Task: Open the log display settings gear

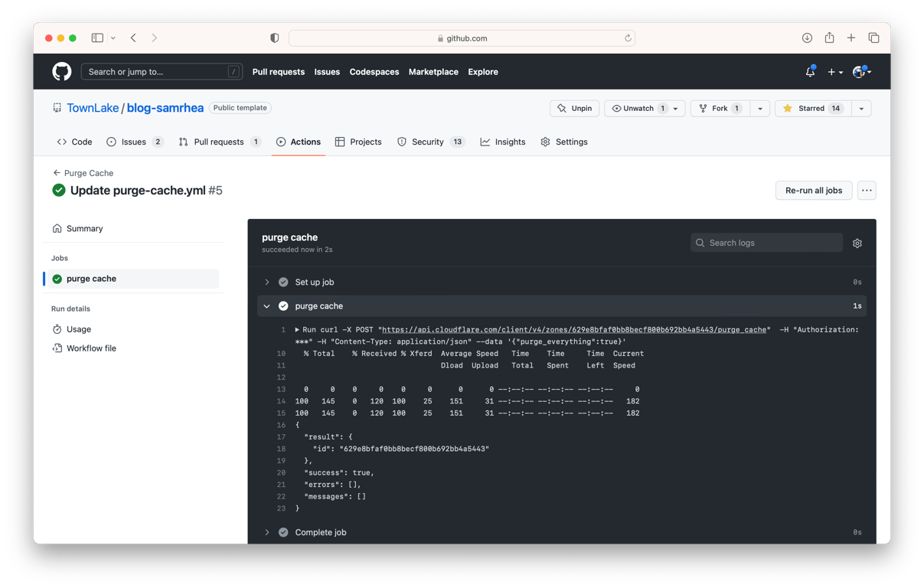Action: pos(857,242)
